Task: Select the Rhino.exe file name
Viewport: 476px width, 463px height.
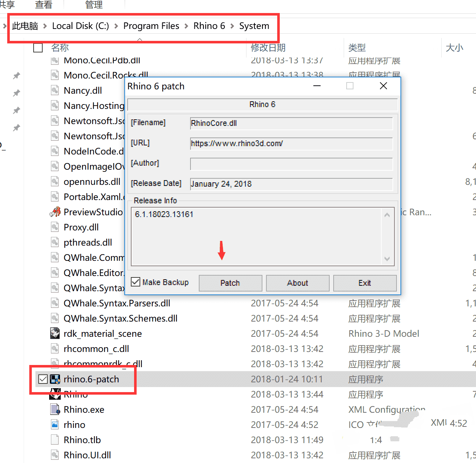Action: coord(84,409)
